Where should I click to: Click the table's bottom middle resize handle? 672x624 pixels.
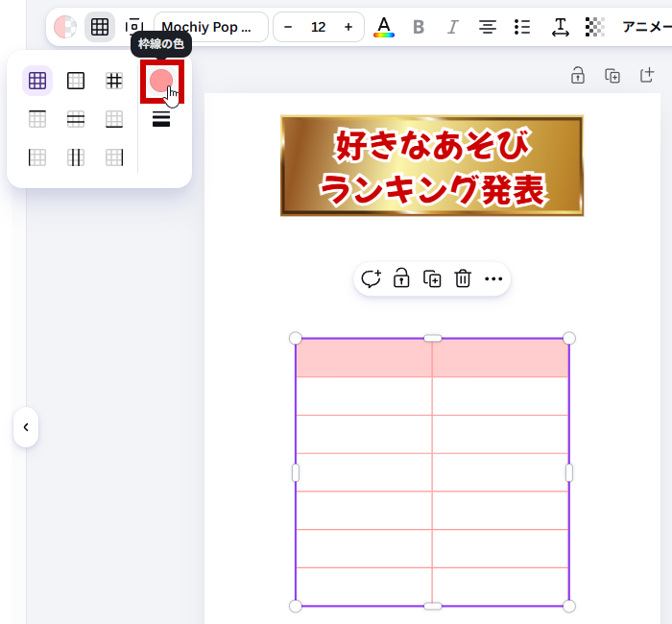[432, 606]
